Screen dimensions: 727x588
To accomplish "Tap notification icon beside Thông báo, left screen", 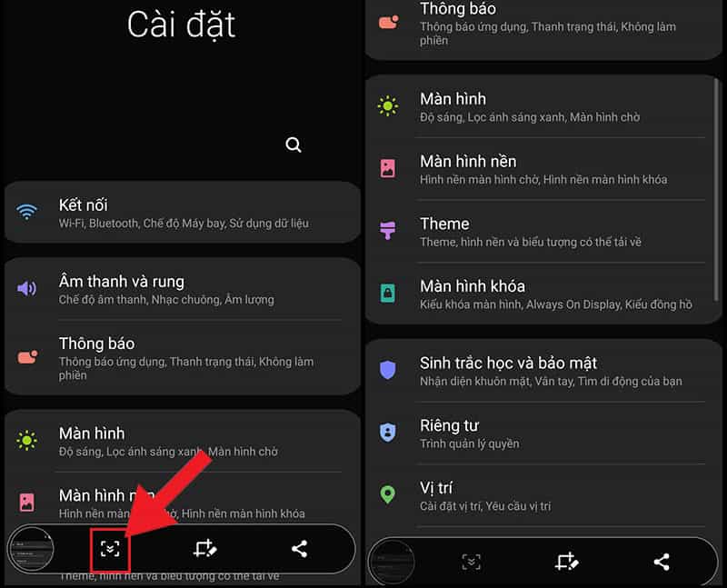I will (27, 357).
